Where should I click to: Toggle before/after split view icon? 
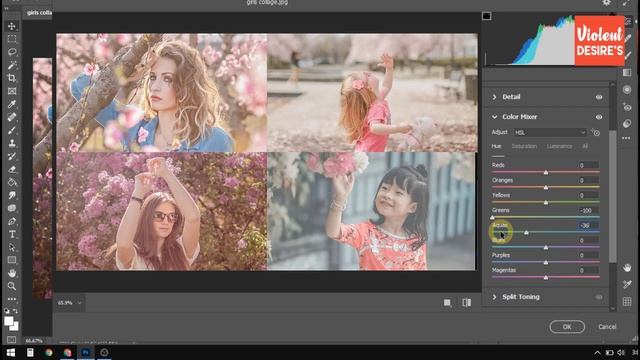tap(467, 302)
